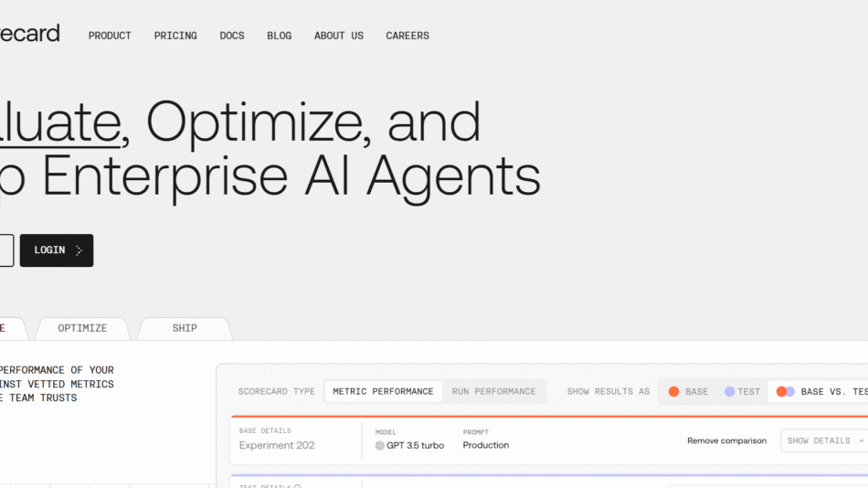Open the Careers page link

coord(408,36)
